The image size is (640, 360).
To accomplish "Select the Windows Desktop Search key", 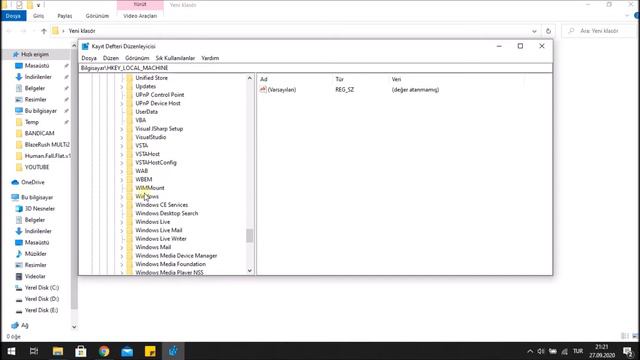I will [x=167, y=213].
